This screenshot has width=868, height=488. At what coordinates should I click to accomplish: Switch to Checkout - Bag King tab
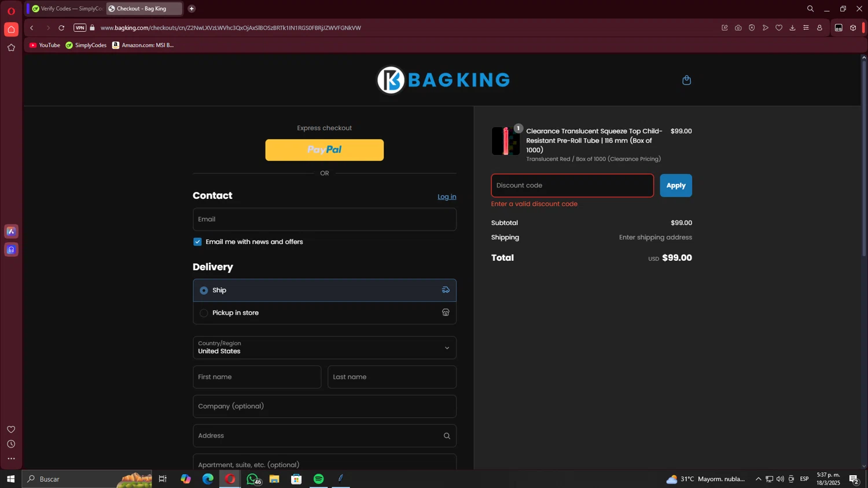144,9
